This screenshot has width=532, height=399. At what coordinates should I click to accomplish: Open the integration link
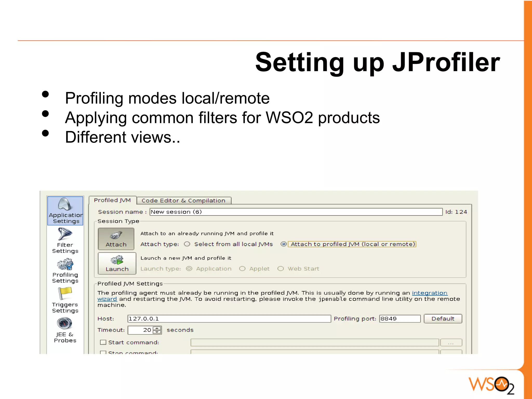coord(430,293)
